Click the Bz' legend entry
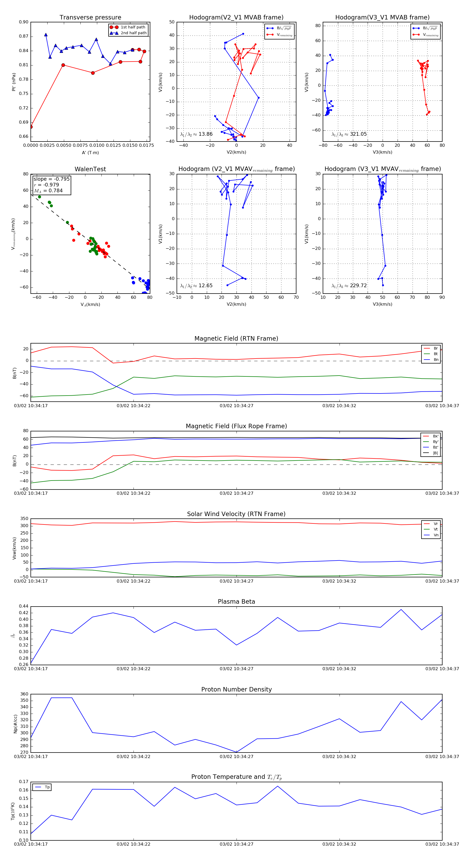The width and height of the screenshot is (473, 868). click(431, 447)
